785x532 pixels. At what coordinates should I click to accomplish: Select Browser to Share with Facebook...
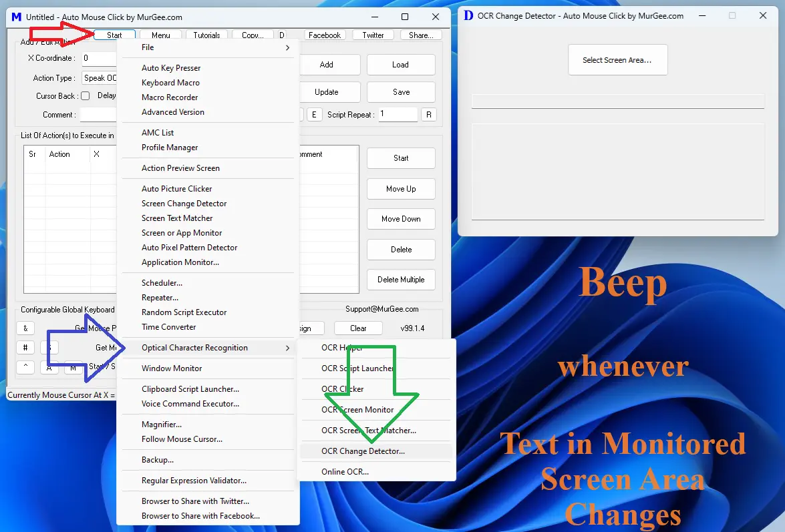[x=208, y=516]
